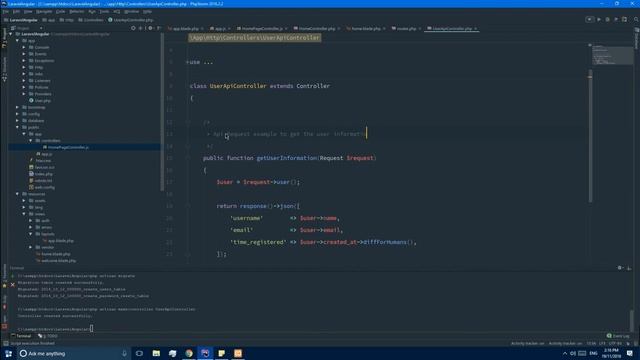This screenshot has width=640, height=360.
Task: Open the Refactor menu
Action: tap(76, 11)
